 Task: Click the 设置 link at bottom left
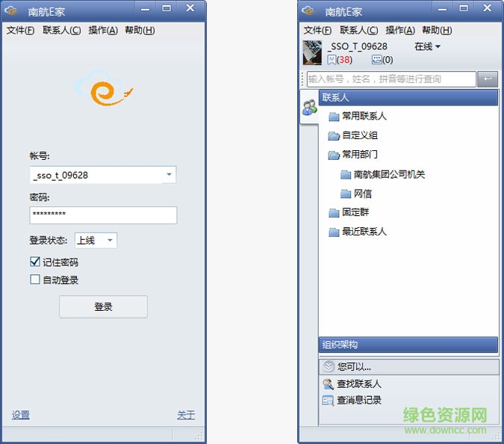[x=21, y=415]
